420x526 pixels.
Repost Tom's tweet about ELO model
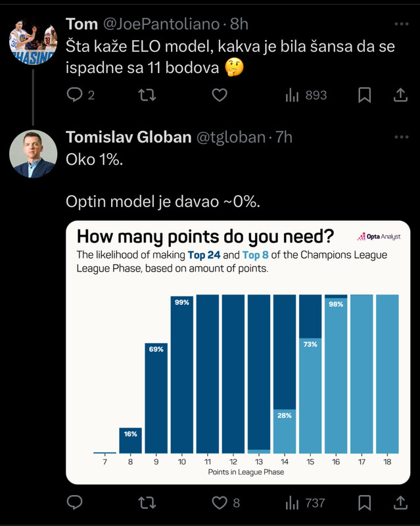pyautogui.click(x=147, y=95)
